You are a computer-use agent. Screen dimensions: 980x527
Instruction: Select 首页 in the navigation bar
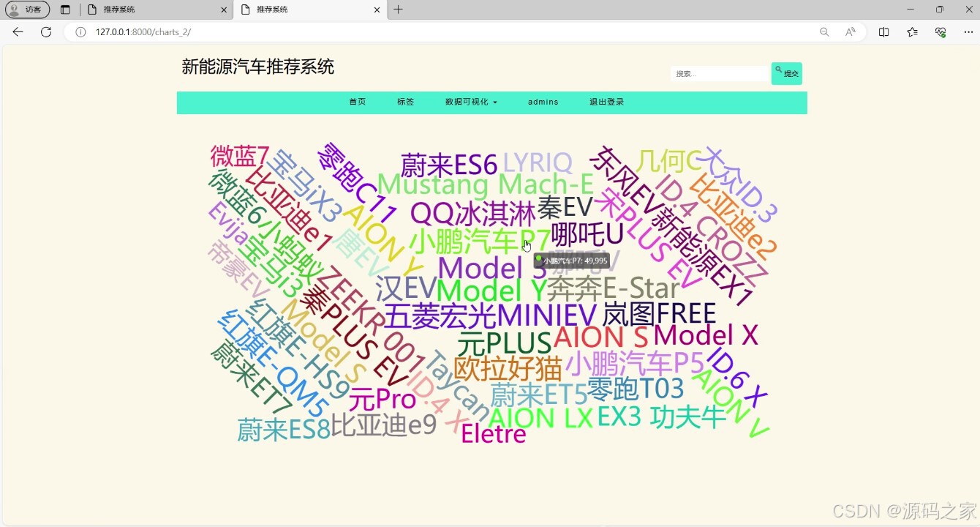point(357,102)
